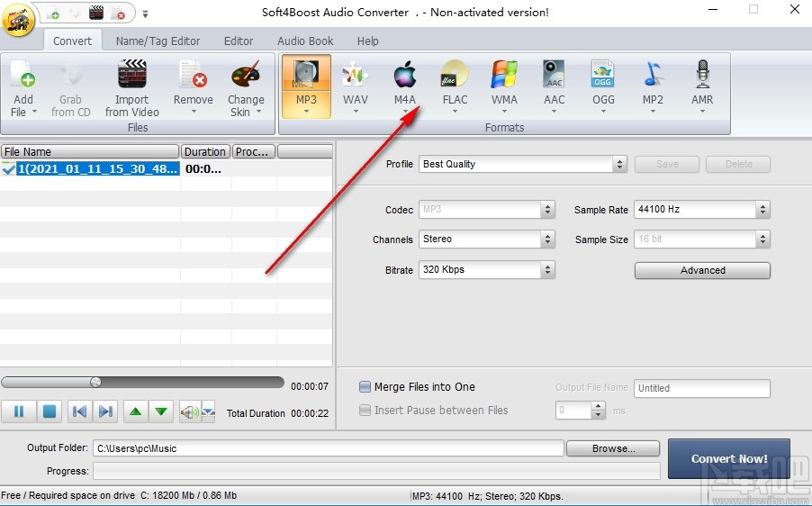Click the Proc... column header
This screenshot has width=812, height=506.
tap(254, 152)
